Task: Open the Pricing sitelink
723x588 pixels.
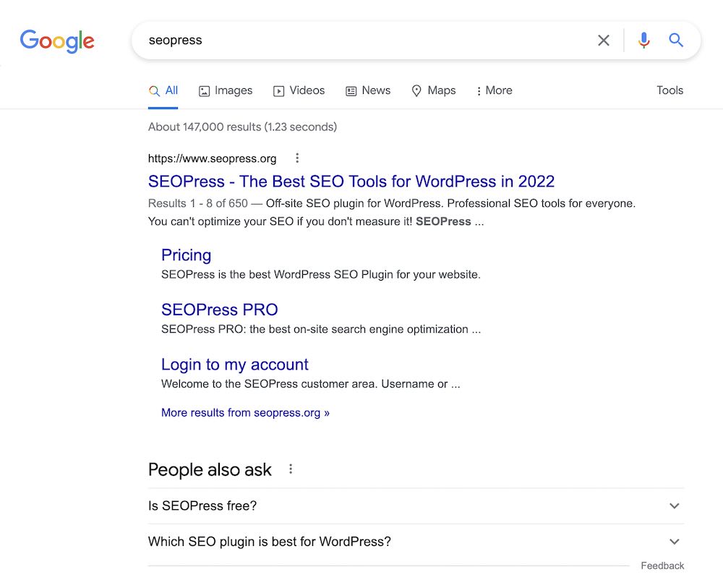Action: [x=187, y=255]
